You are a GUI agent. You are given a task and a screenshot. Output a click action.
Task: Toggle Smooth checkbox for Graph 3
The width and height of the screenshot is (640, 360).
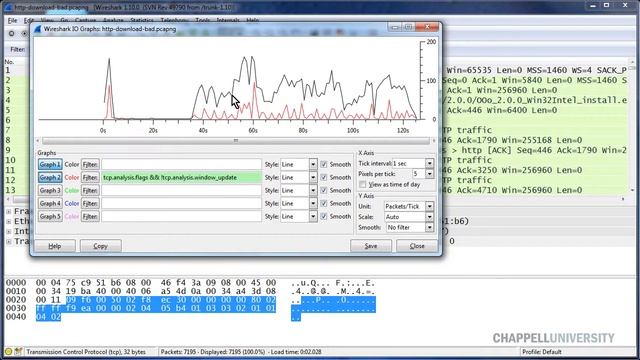tap(324, 191)
